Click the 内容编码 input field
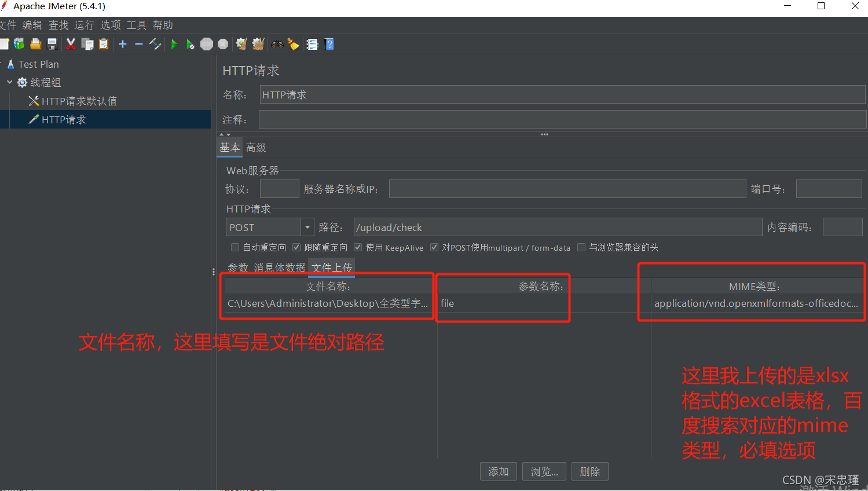 (843, 228)
